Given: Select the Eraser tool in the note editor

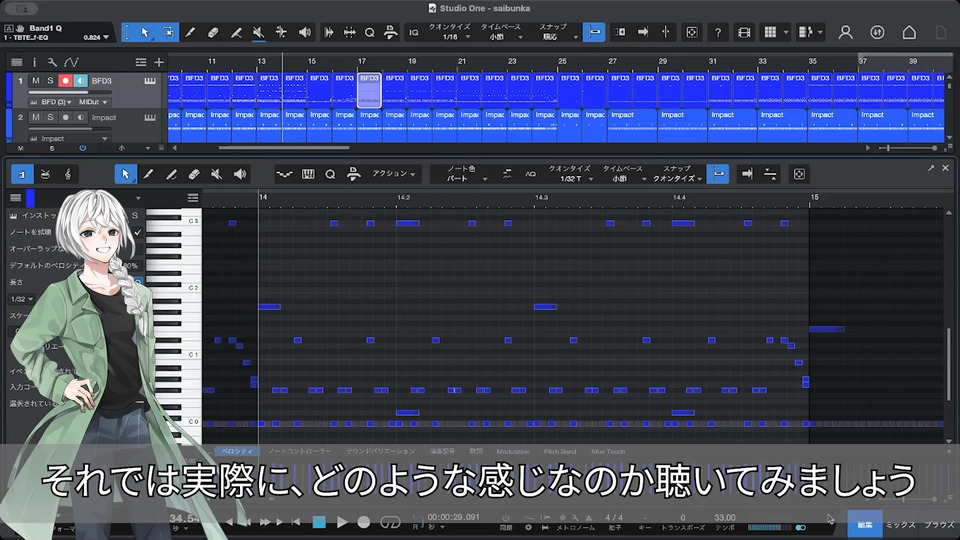Looking at the screenshot, I should tap(193, 174).
